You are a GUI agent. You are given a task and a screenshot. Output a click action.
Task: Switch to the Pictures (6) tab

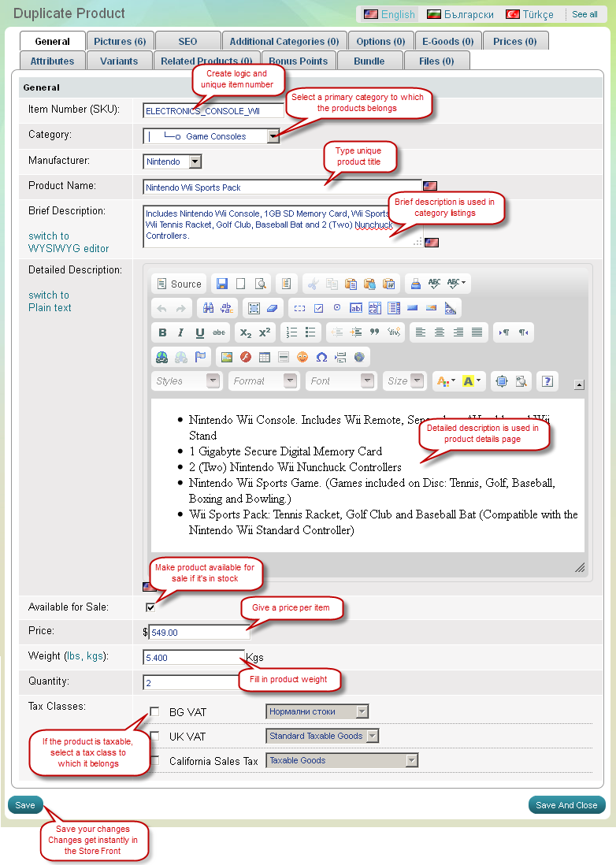tap(120, 41)
